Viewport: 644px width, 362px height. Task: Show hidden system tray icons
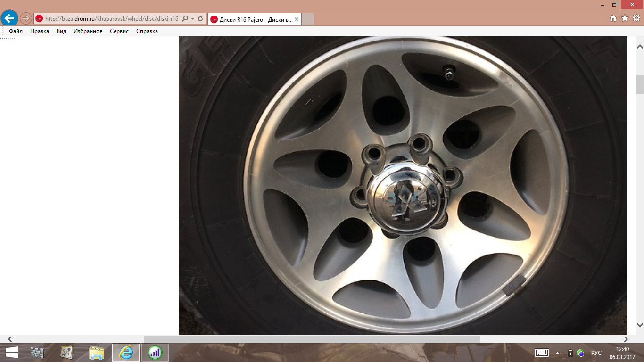click(558, 353)
